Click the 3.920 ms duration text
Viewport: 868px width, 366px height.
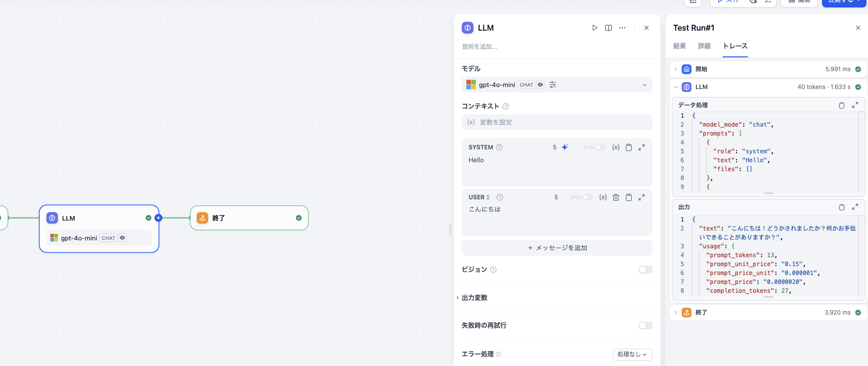click(837, 313)
